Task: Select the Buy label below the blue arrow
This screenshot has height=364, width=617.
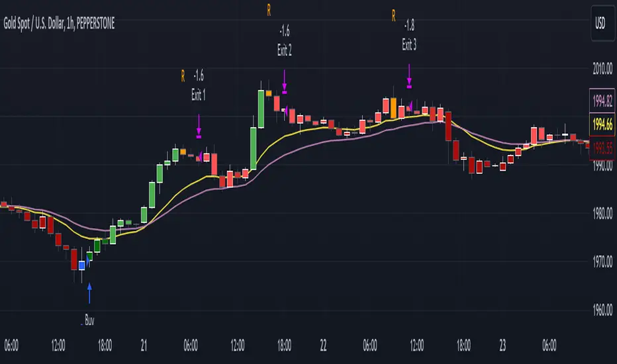Action: [x=89, y=320]
